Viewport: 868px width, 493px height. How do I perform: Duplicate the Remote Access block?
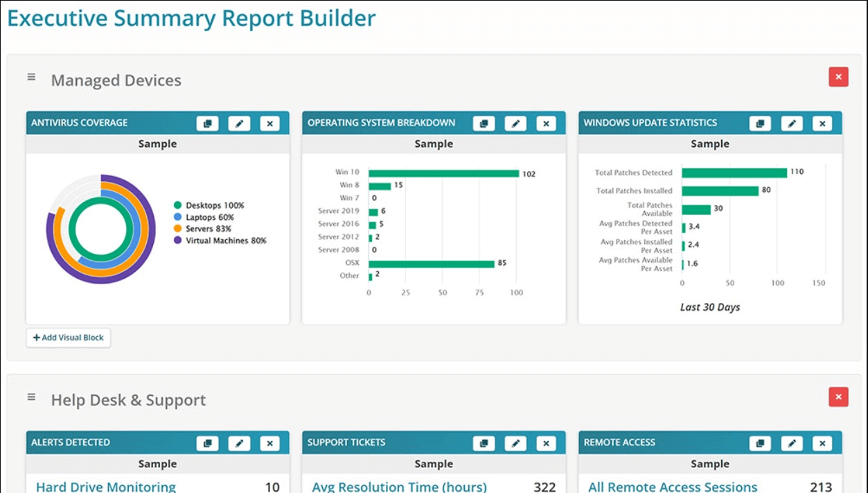760,443
